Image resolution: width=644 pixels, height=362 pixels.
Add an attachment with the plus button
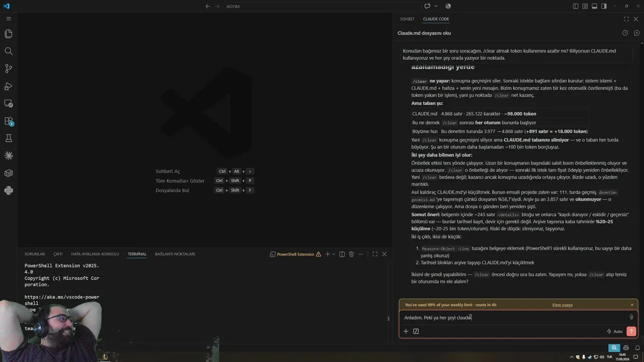pyautogui.click(x=406, y=331)
